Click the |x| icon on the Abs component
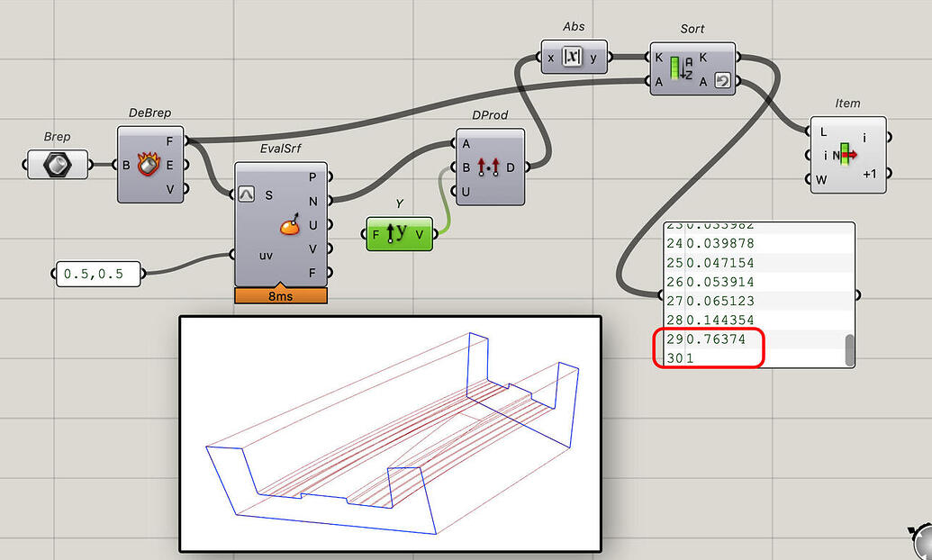The width and height of the screenshot is (932, 560). (575, 56)
